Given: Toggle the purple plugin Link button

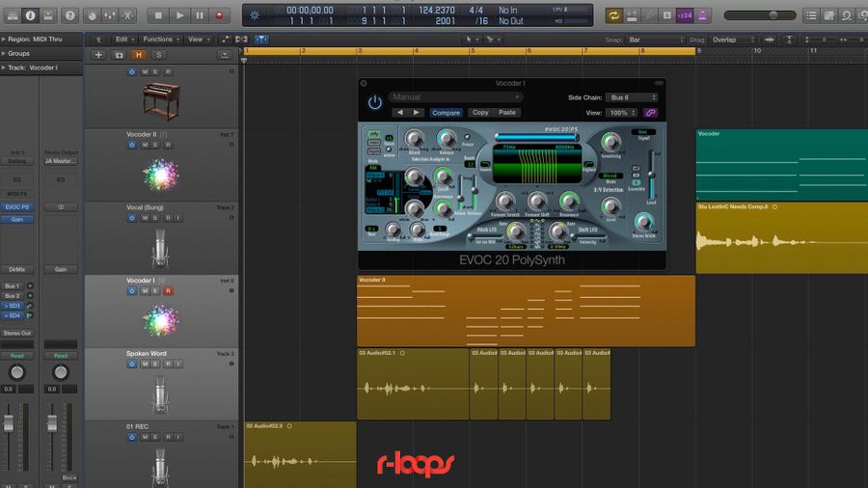Looking at the screenshot, I should point(650,113).
